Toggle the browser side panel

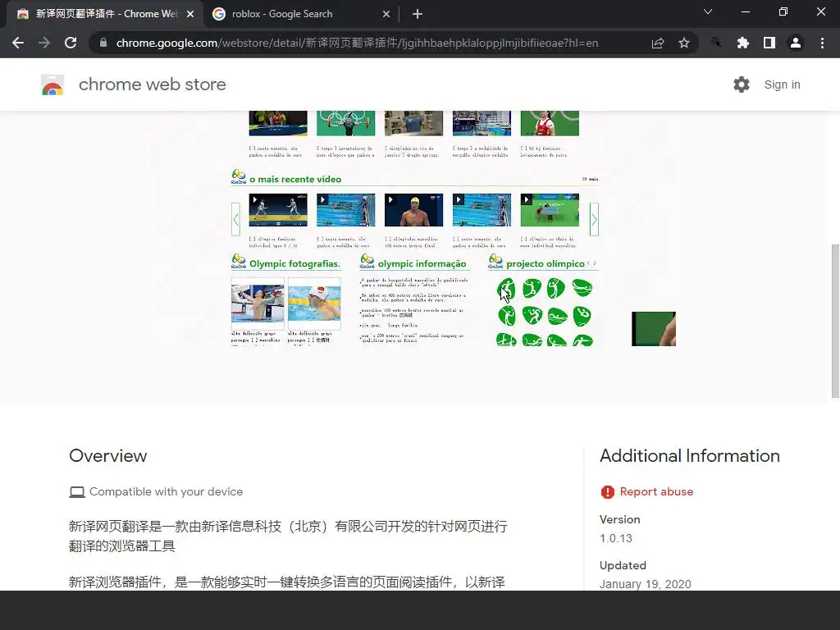pyautogui.click(x=769, y=43)
